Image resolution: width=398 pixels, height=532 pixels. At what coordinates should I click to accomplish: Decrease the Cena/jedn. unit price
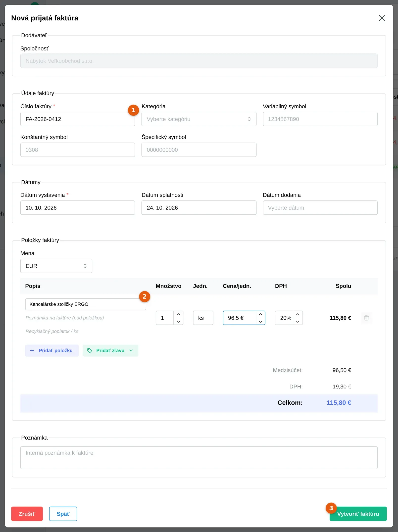point(260,322)
